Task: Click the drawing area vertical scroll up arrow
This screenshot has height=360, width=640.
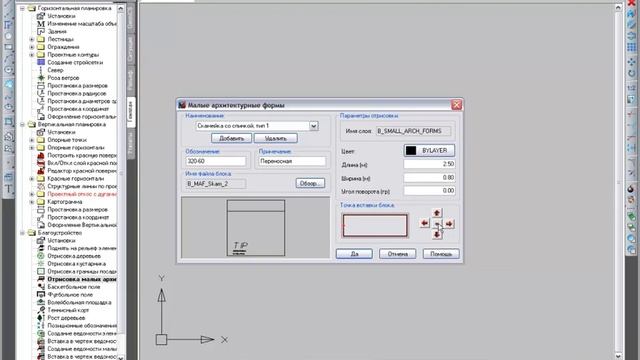Action: (618, 7)
